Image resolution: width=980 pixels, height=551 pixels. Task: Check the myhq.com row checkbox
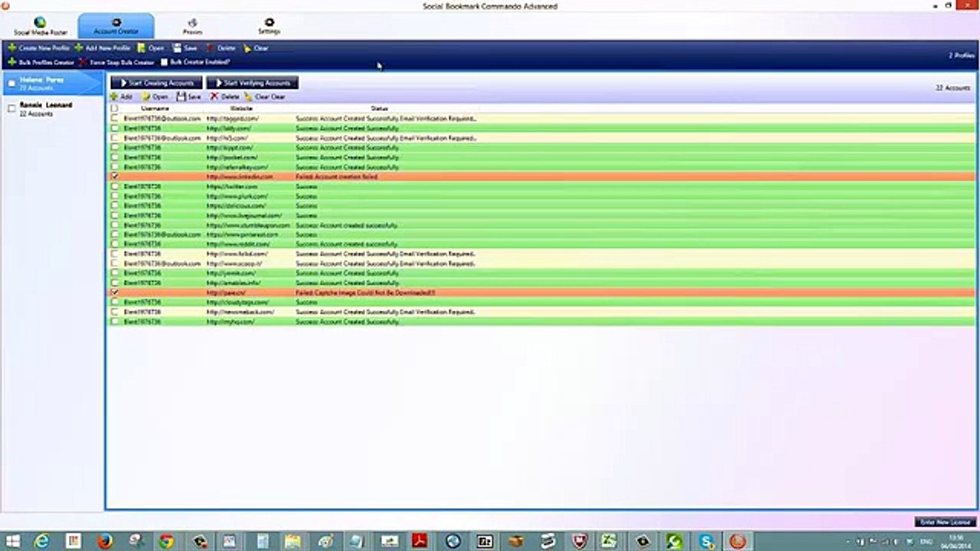(x=115, y=321)
